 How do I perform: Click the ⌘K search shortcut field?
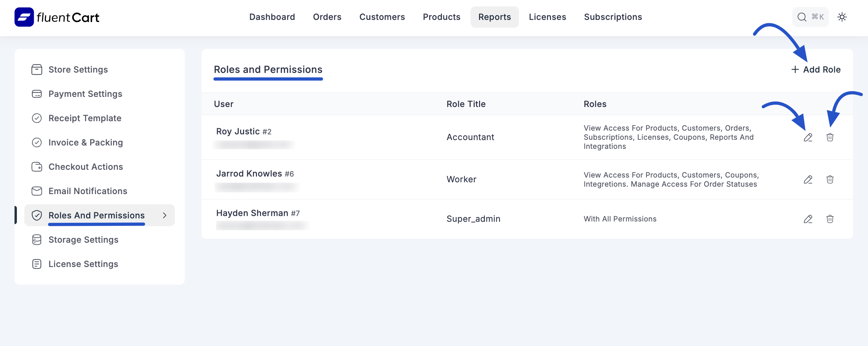[817, 17]
